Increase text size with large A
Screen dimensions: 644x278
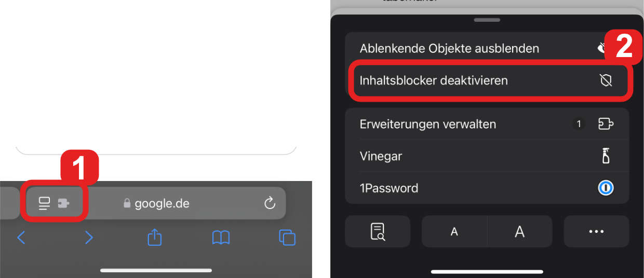[519, 231]
